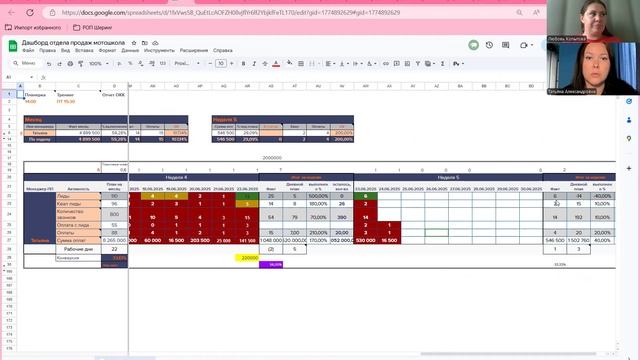Screen dimensions: 640x360
Task: Insert a comment from toolbar
Action: point(396,64)
